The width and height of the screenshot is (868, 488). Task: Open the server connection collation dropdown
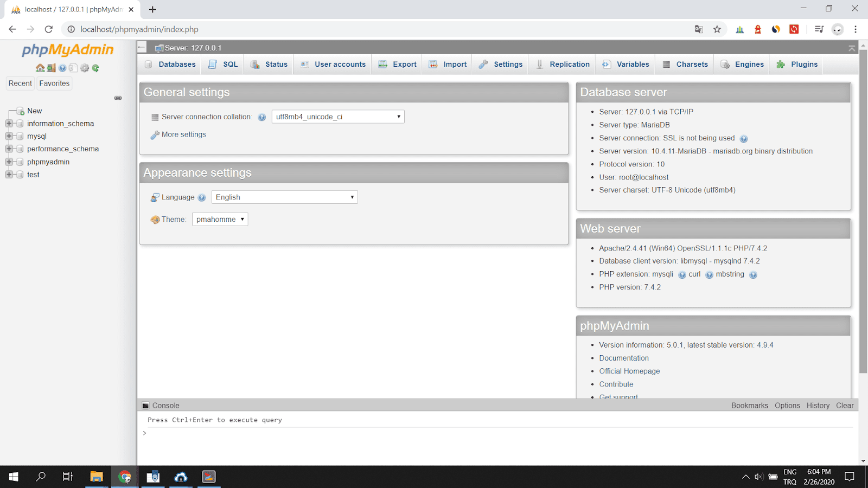click(338, 117)
